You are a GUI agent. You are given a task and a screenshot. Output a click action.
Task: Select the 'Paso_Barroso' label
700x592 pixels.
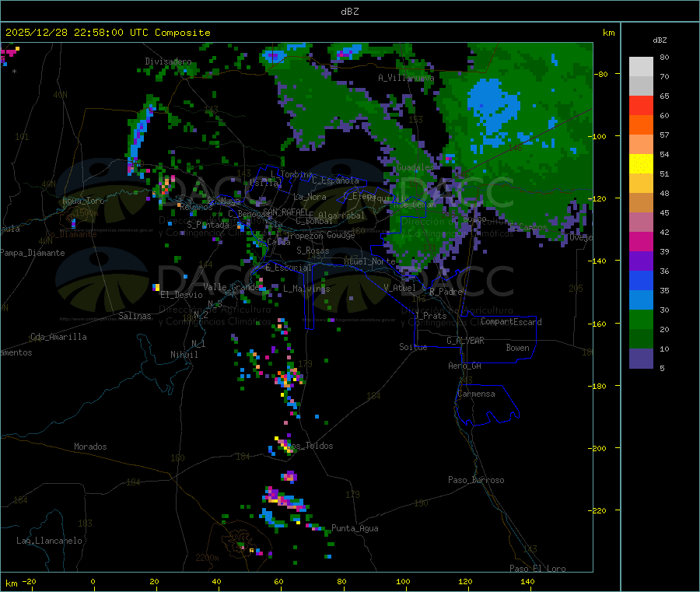tap(476, 481)
